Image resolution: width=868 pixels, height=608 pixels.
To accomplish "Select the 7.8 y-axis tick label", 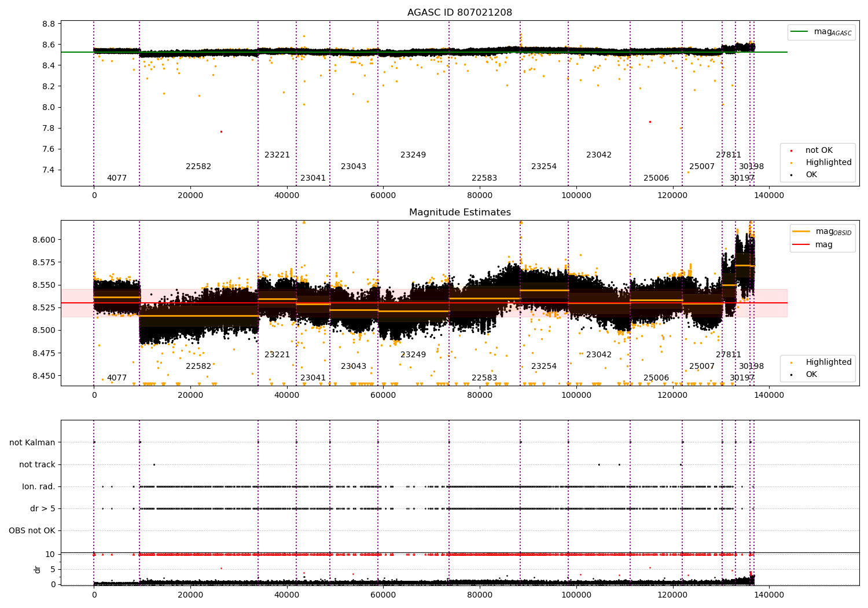I will (x=49, y=129).
